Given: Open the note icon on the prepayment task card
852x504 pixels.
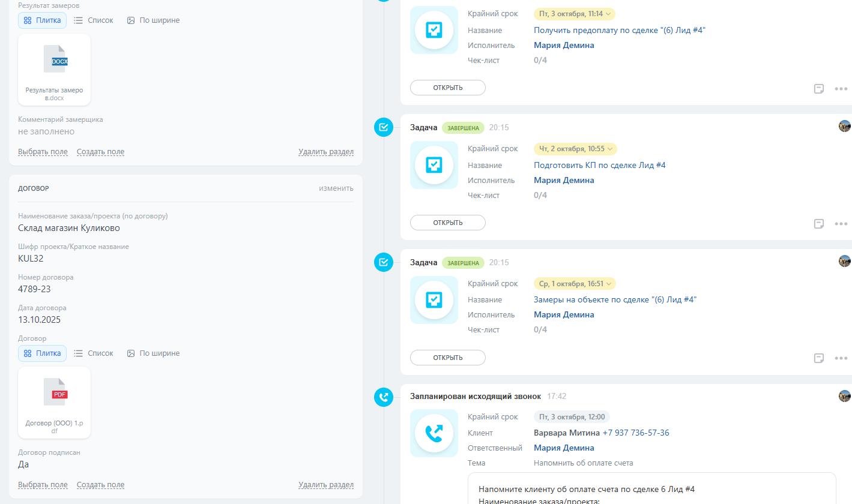Looking at the screenshot, I should [818, 89].
